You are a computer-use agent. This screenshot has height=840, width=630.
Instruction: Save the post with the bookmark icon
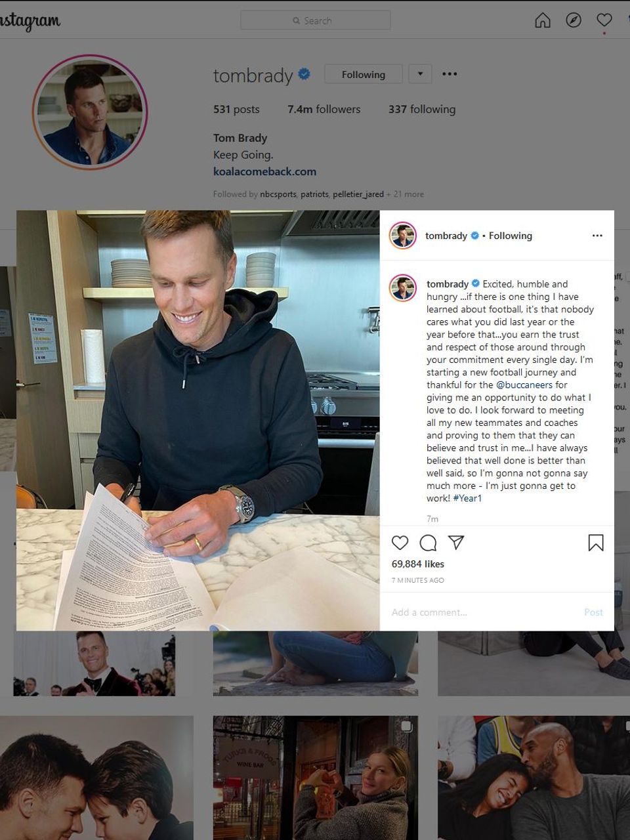point(596,543)
